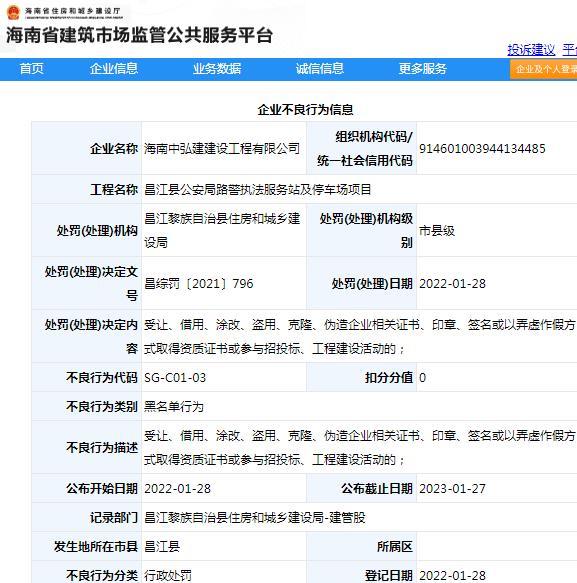Image resolution: width=577 pixels, height=583 pixels.
Task: Open the 更多服务 menu item
Action: [423, 68]
